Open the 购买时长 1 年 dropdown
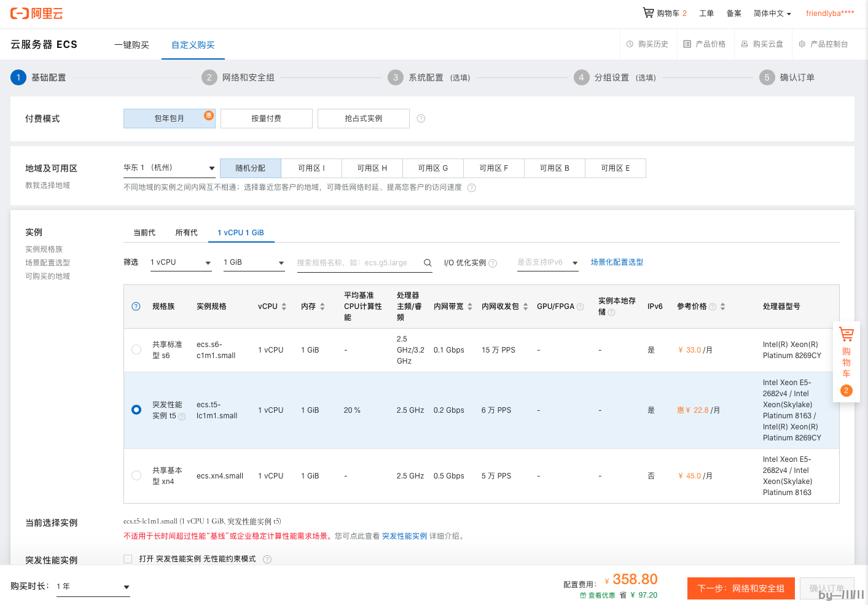The image size is (868, 605). pos(93,587)
